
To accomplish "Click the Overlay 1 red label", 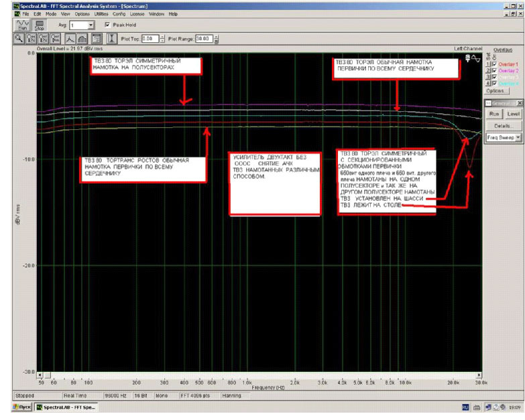I will pyautogui.click(x=508, y=64).
